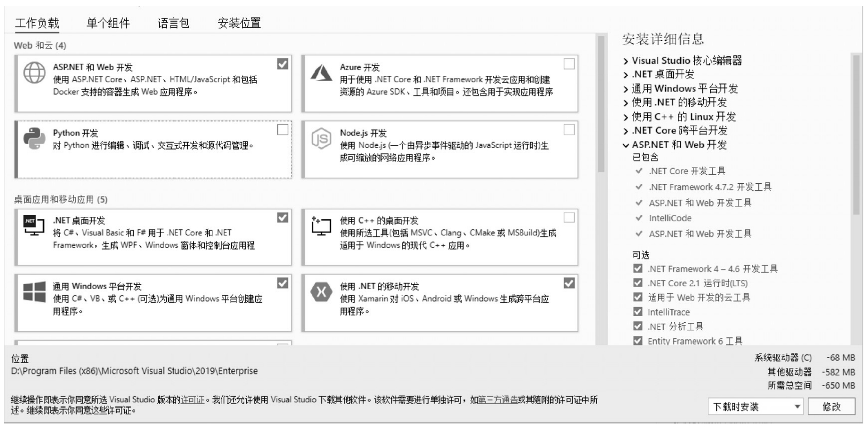Viewport: 868px width, 428px height.
Task: Uncheck the 使用 .NET 的移动开发 workload checkbox
Action: coord(569,283)
